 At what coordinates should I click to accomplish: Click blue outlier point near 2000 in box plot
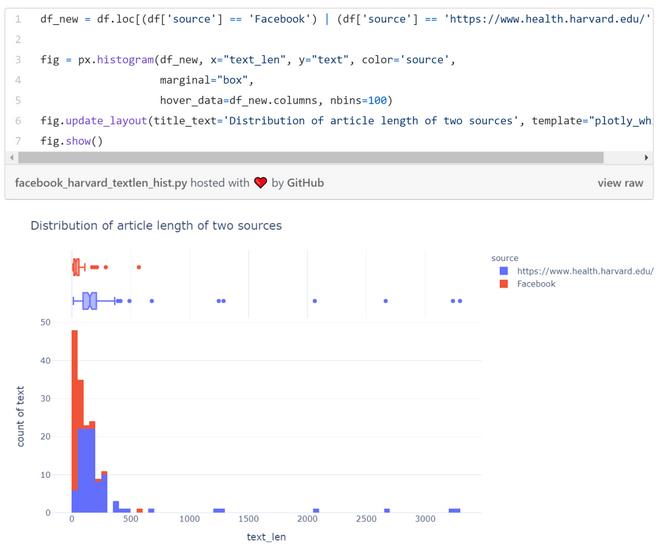[314, 300]
